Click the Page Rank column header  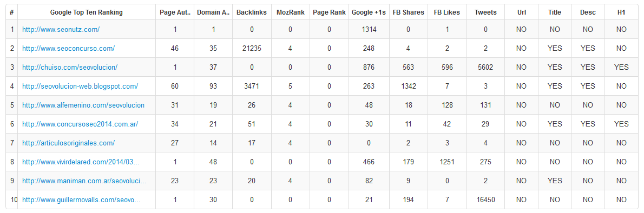coord(329,12)
